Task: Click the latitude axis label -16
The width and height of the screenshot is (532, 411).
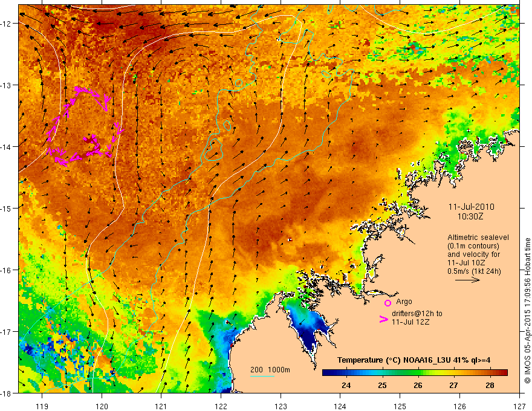Action: [7, 270]
